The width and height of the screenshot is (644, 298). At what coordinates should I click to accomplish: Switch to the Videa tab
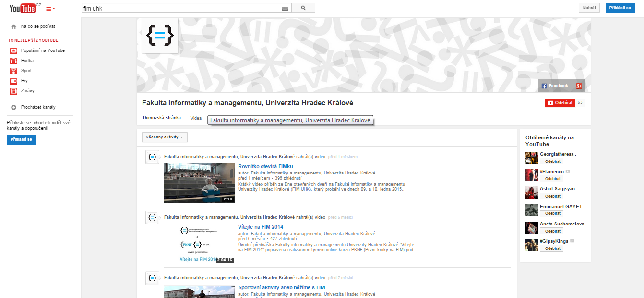click(x=196, y=118)
